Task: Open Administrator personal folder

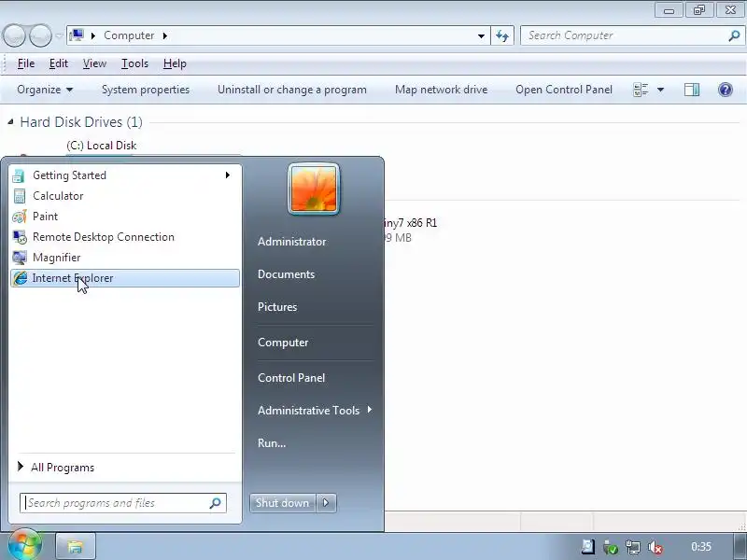Action: (292, 242)
